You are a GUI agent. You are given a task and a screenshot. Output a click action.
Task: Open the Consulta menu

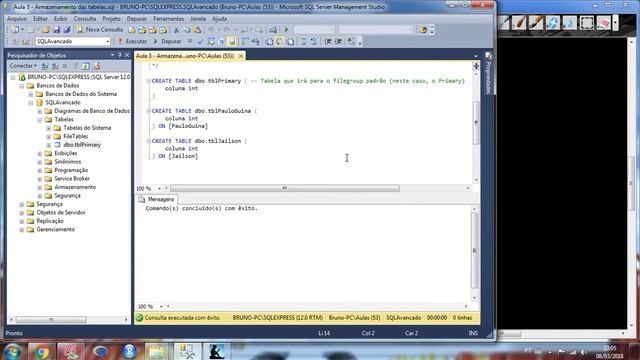pyautogui.click(x=85, y=19)
